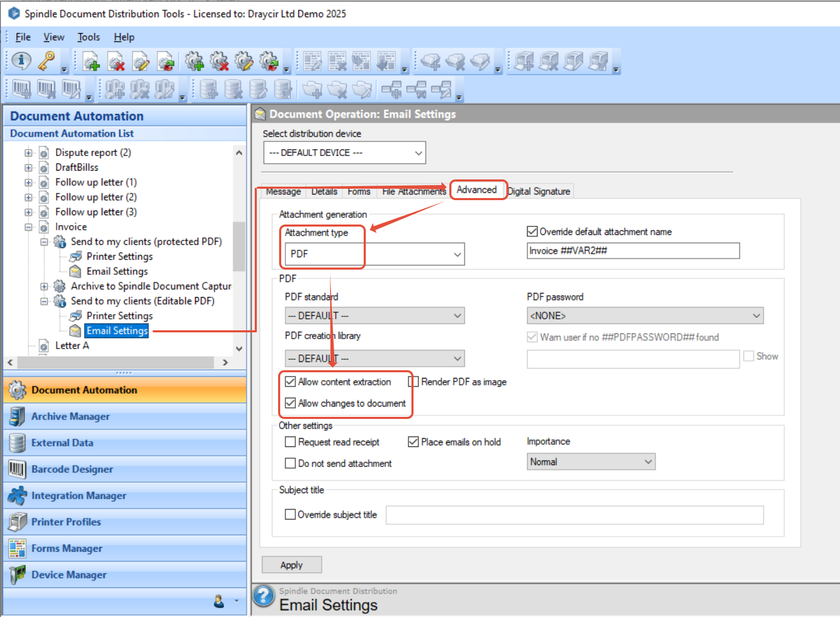Enable Render PDF as image
This screenshot has height=617, width=840.
pos(414,382)
